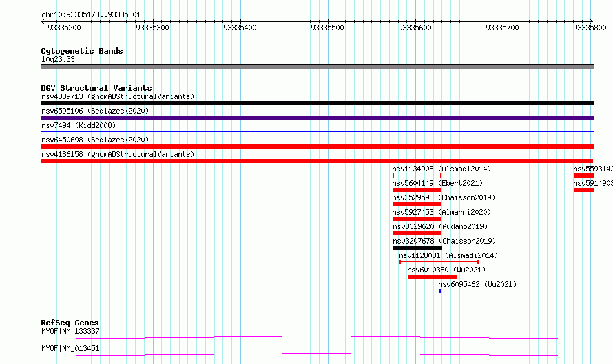Click the Cytogenetic Bands track title
613x364 pixels.
(82, 51)
